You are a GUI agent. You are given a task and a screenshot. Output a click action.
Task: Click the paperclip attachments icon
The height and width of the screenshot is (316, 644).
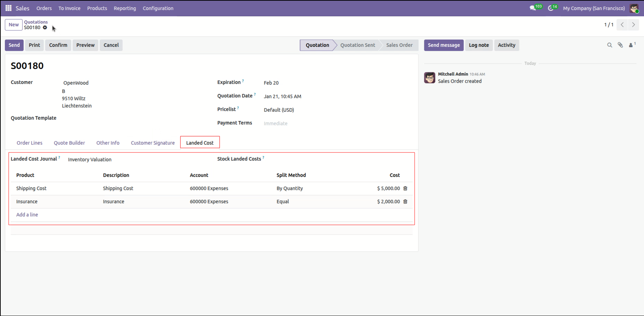pyautogui.click(x=620, y=45)
